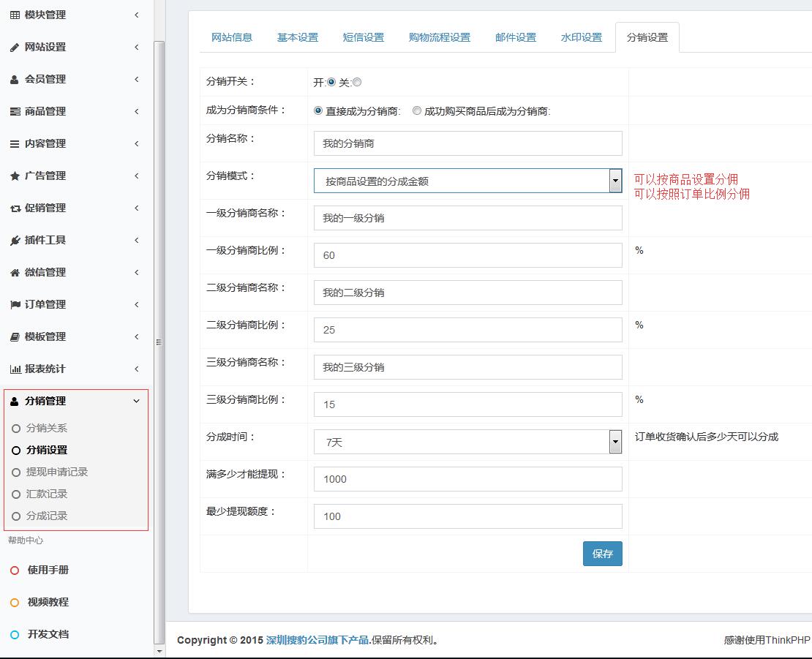Click the user icon beside 会员管理
This screenshot has height=659, width=812.
(x=15, y=80)
